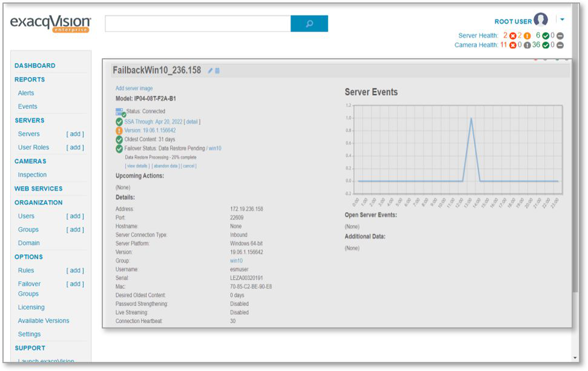This screenshot has width=588, height=371.
Task: Click win10 Group link in Details
Action: click(x=236, y=261)
